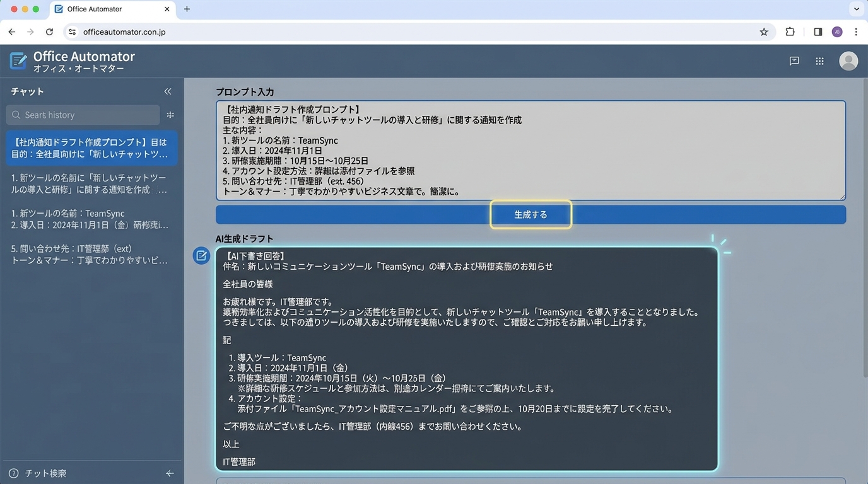This screenshot has height=484, width=868.
Task: Click the edit icon beside AI生成ドラフト
Action: click(x=201, y=255)
